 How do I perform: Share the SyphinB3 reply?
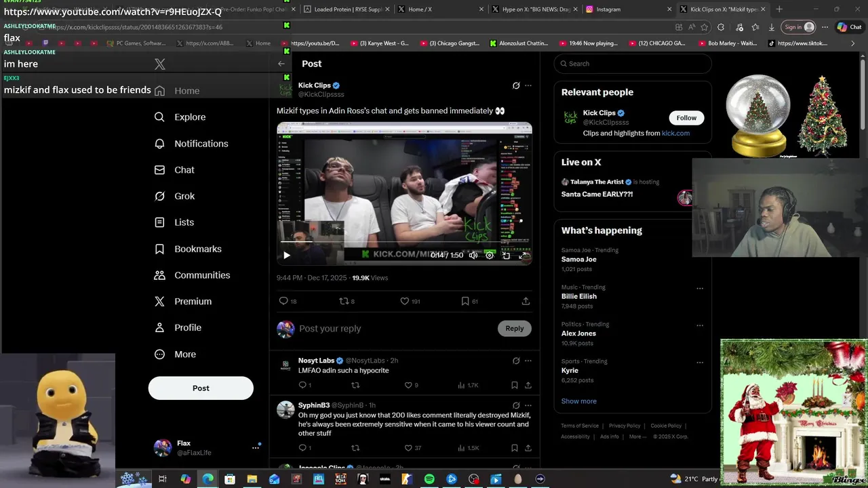pos(528,448)
